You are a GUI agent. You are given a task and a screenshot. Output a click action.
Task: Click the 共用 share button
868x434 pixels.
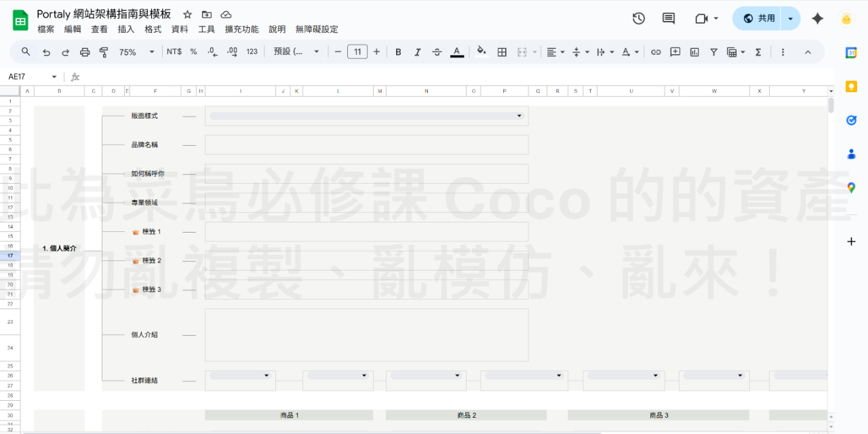click(x=757, y=18)
